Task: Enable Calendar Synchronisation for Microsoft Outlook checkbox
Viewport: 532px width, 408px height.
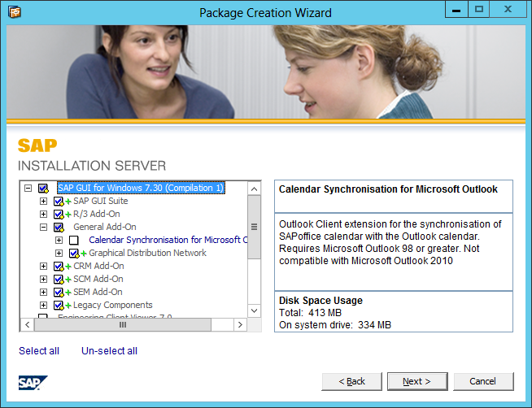Action: point(74,241)
